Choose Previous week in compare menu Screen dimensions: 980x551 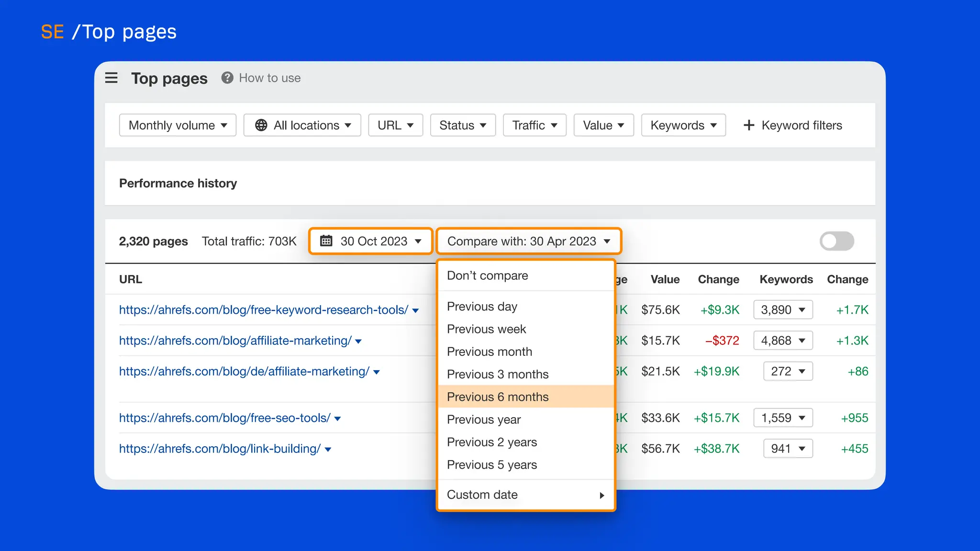tap(526, 329)
